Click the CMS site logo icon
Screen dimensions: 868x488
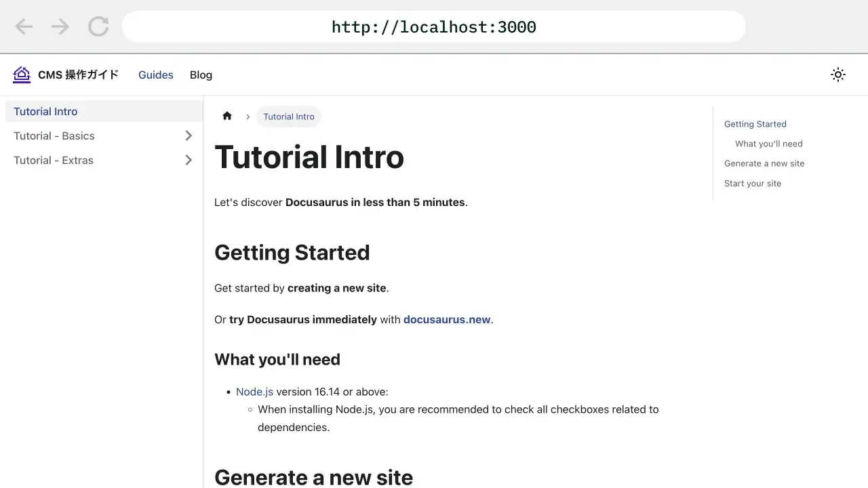click(22, 75)
